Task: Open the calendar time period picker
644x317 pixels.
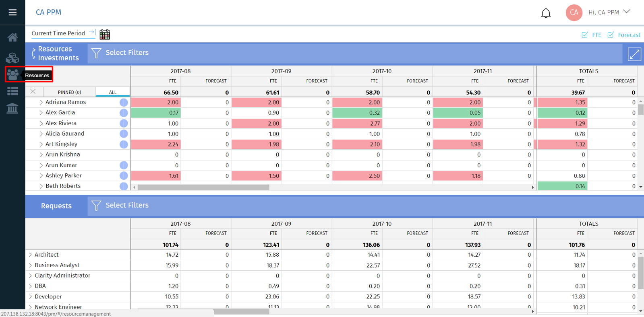Action: (105, 35)
